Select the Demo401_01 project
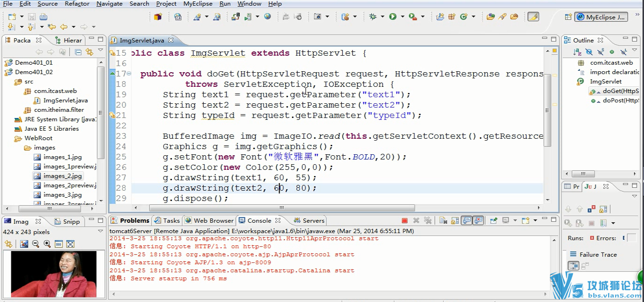 coord(29,63)
